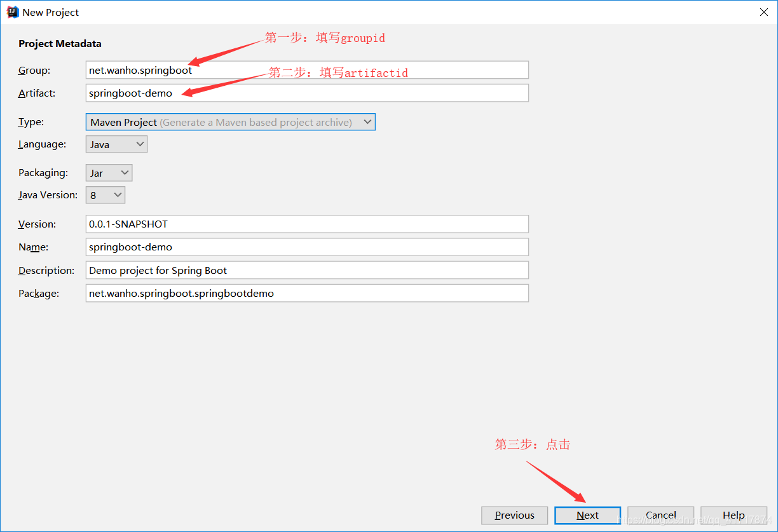Click the New Project window title
This screenshot has height=532, width=778.
(x=51, y=12)
